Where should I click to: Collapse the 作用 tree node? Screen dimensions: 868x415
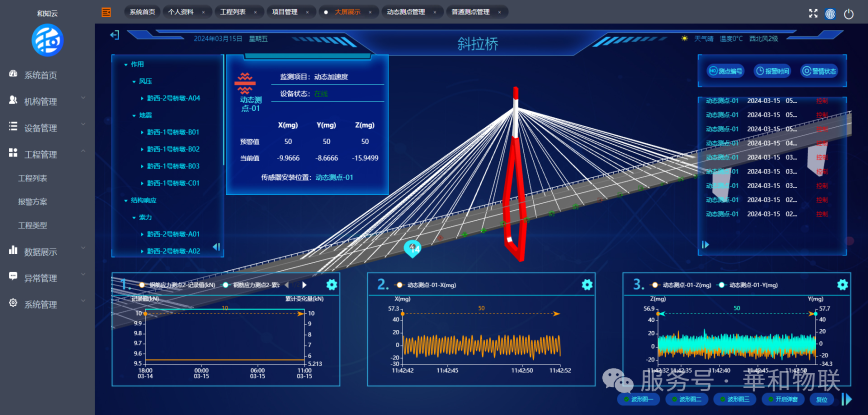pyautogui.click(x=126, y=64)
